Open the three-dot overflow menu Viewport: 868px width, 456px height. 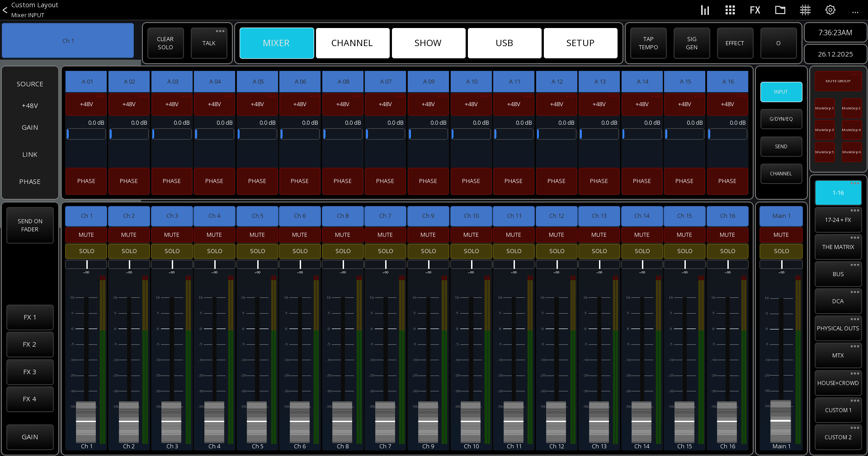pyautogui.click(x=855, y=12)
